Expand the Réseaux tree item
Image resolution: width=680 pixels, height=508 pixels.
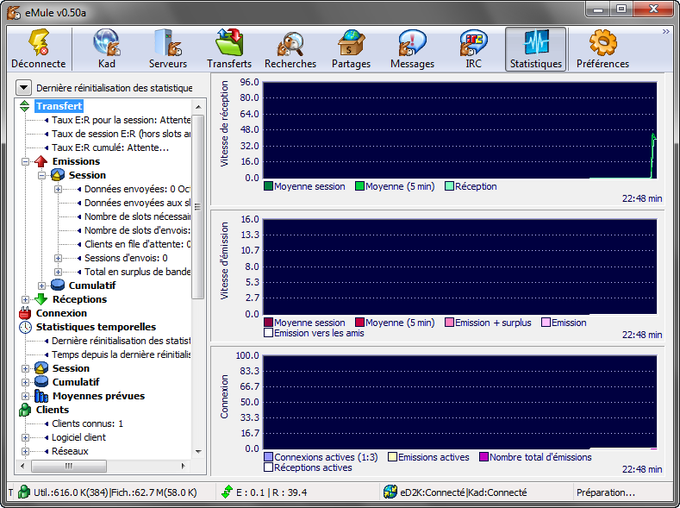tap(25, 452)
